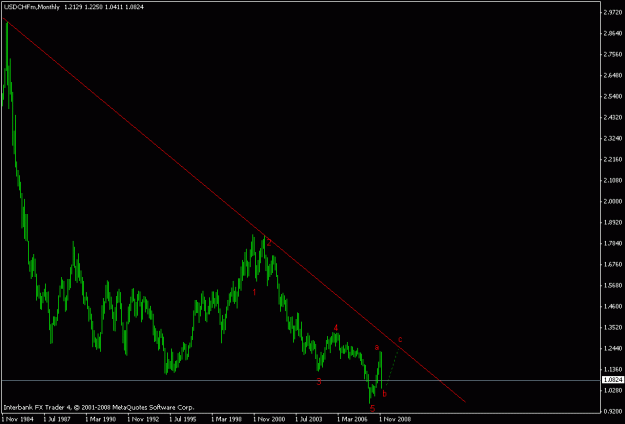The width and height of the screenshot is (625, 424).
Task: Click the 2.3240 price axis label
Action: click(611, 138)
